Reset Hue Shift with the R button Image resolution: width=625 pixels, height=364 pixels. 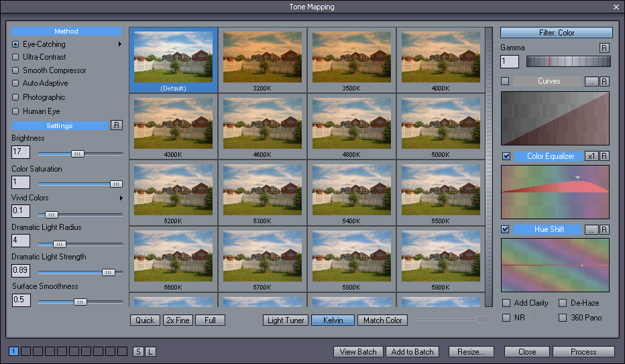coord(604,229)
